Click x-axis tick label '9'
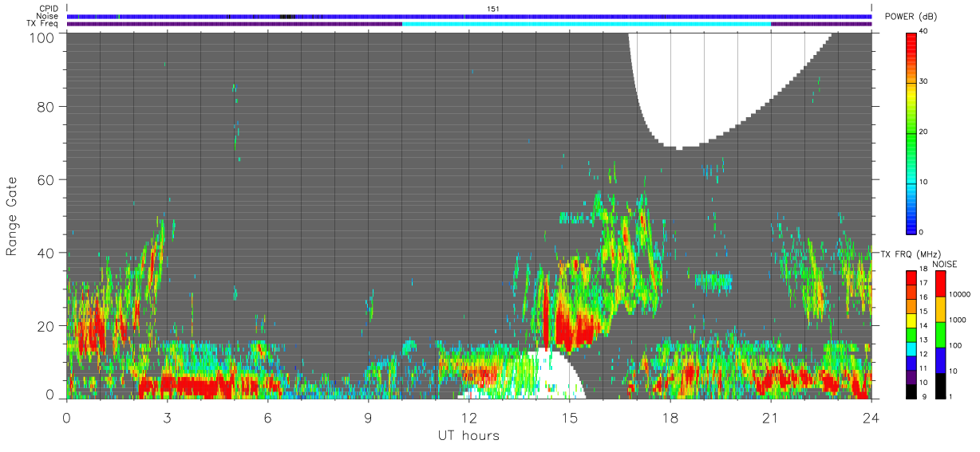The width and height of the screenshot is (980, 452). (368, 417)
